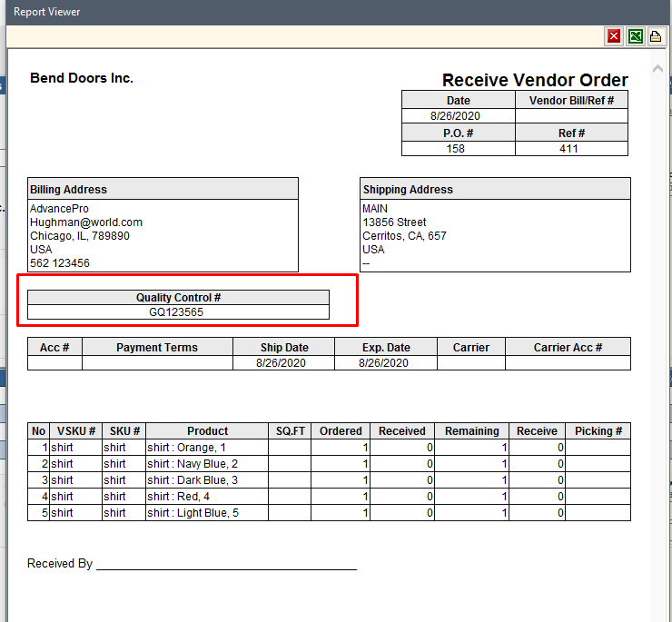Select the Receive Vendor Order heading

coord(534,80)
